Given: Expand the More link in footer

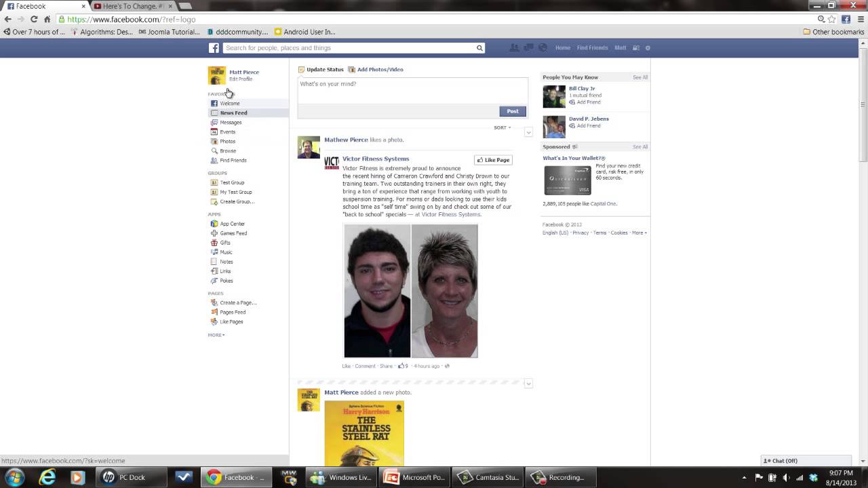Looking at the screenshot, I should coord(639,232).
